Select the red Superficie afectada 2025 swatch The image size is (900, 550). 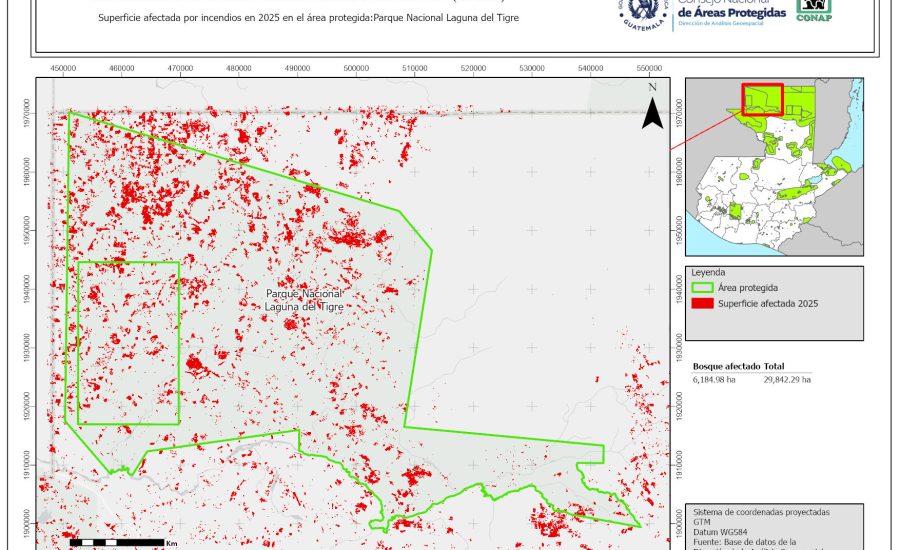(x=702, y=303)
